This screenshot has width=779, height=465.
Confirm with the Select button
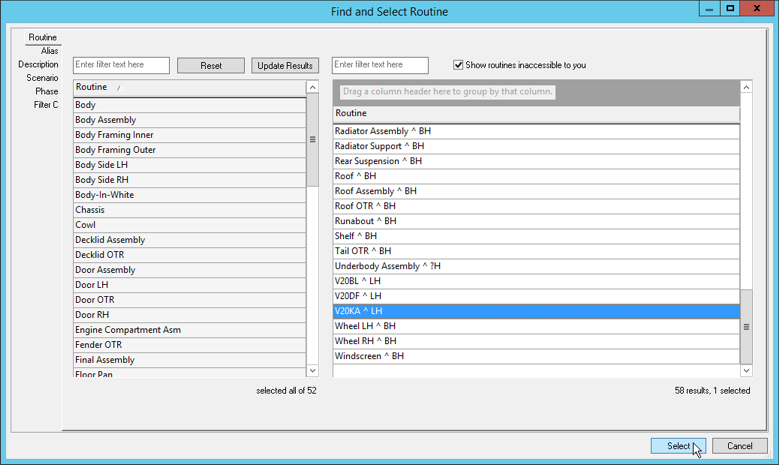pos(678,446)
